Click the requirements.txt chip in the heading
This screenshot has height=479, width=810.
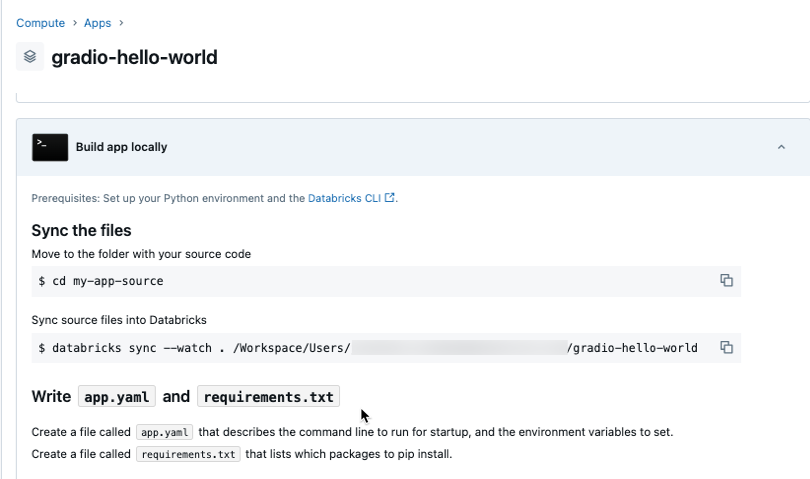coord(268,397)
